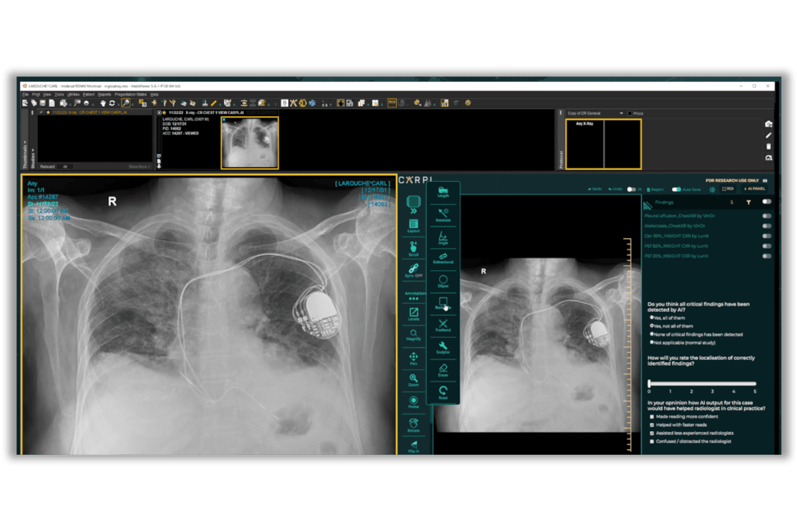Enable Pleural effusion finding toggle

click(766, 216)
